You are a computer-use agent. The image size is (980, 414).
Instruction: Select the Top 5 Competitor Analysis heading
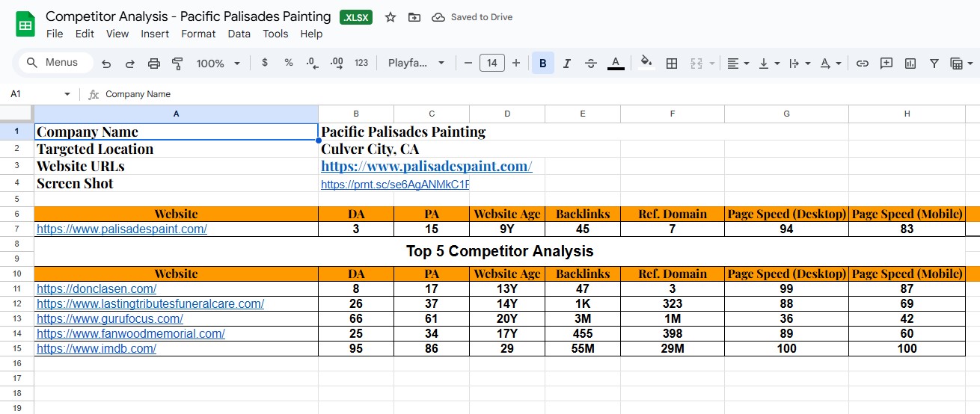click(500, 251)
